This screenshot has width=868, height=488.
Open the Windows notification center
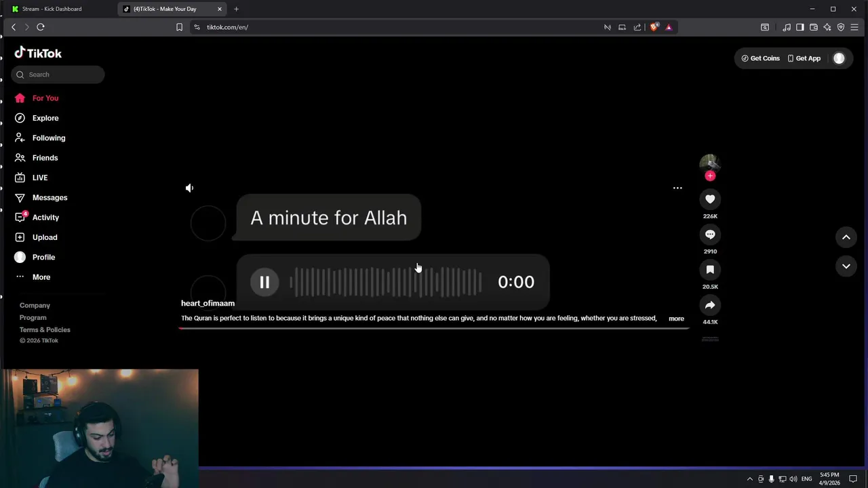click(x=853, y=479)
